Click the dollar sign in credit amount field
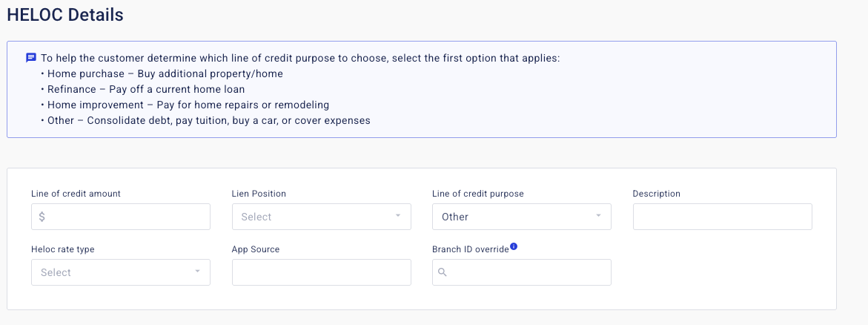Viewport: 868px width, 325px height. [x=42, y=217]
